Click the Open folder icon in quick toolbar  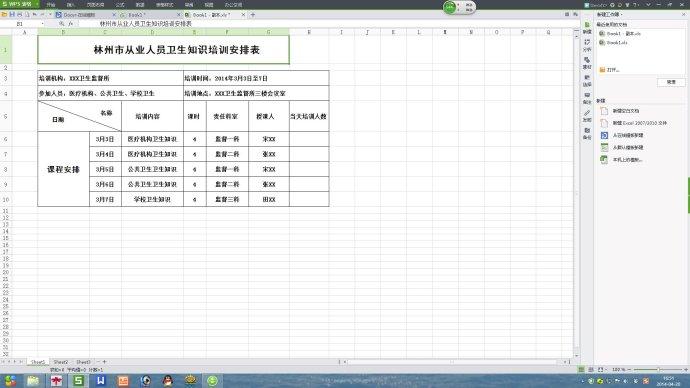point(4,15)
